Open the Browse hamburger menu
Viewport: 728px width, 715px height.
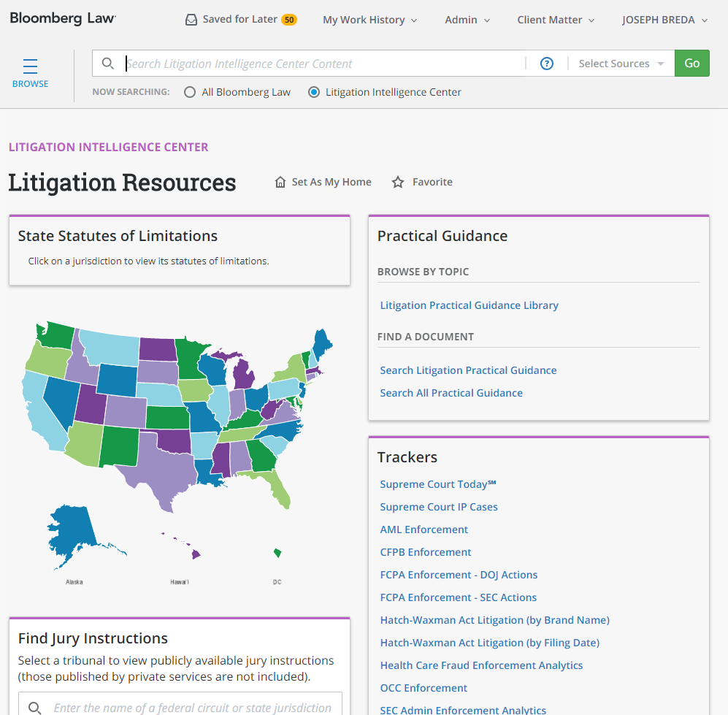pos(30,67)
